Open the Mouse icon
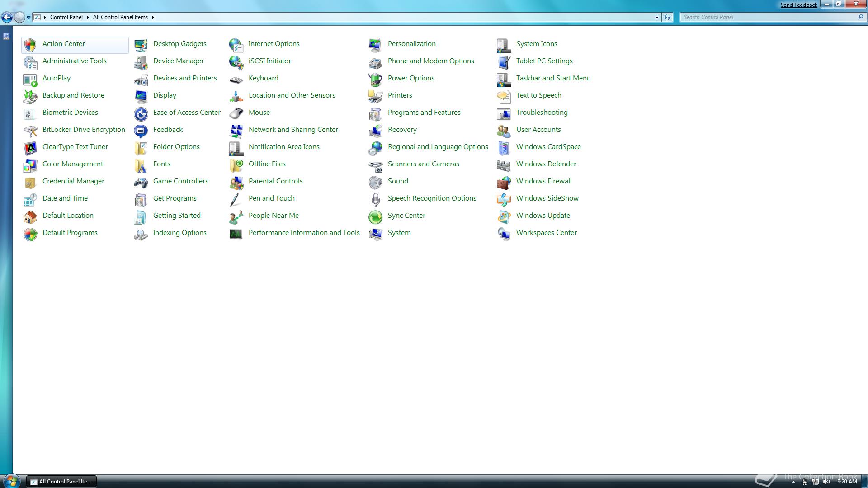The height and width of the screenshot is (488, 868). point(236,113)
